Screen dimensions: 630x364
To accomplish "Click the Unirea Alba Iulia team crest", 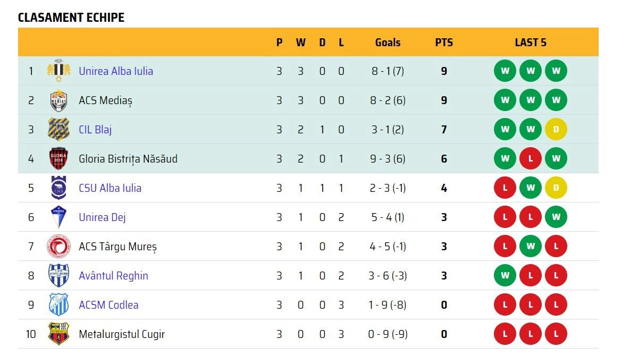I will point(58,71).
